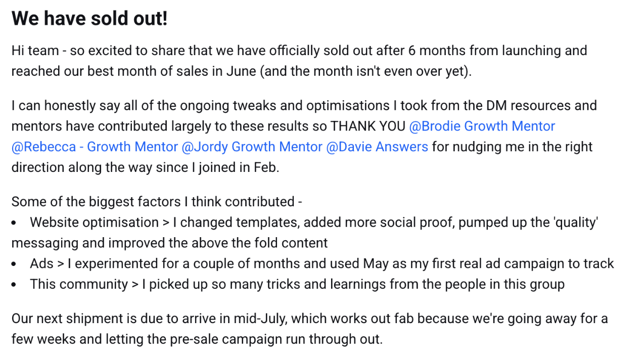644x358 pixels.
Task: Click "Website optimisation" bullet text
Action: tap(95, 223)
